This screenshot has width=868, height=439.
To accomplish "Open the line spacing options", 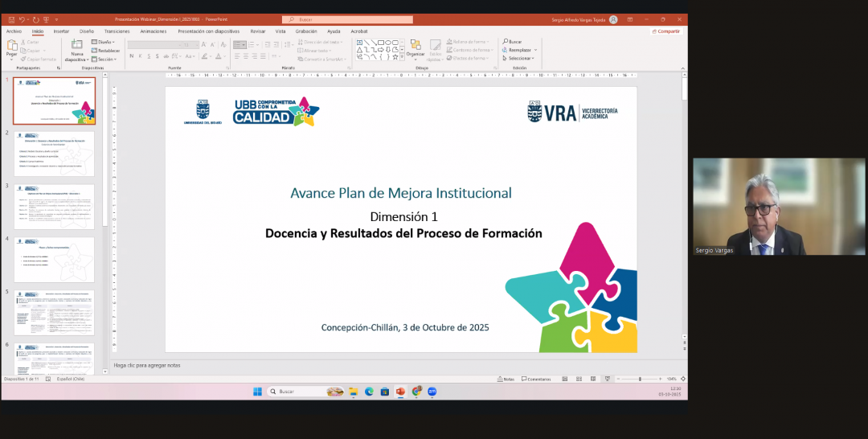I will pos(290,45).
